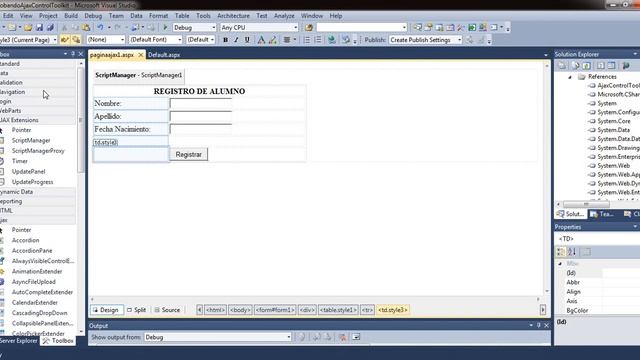Switch to Split view tab
The height and width of the screenshot is (360, 640).
[x=136, y=310]
